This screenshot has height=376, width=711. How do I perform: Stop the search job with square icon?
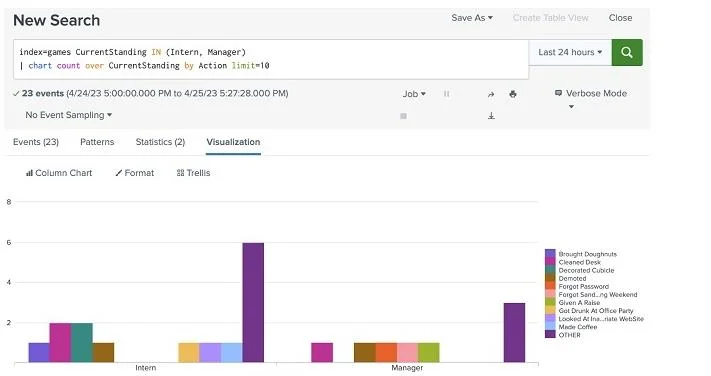[x=403, y=116]
